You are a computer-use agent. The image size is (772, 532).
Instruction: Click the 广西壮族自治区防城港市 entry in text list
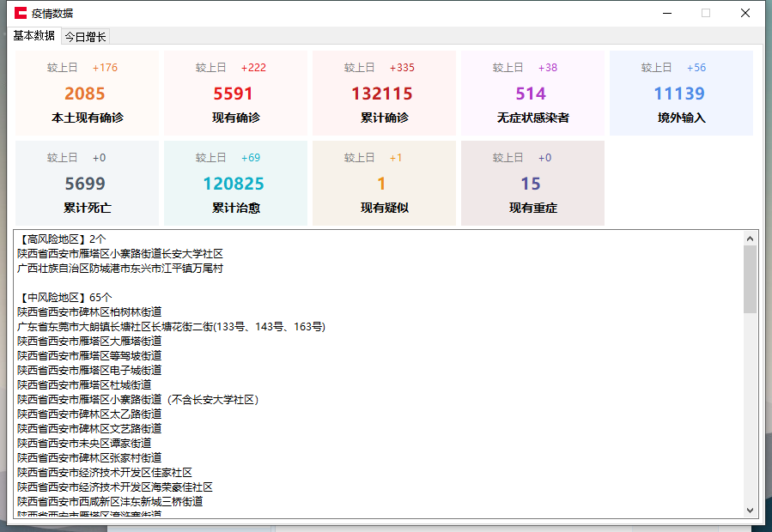[x=120, y=269]
